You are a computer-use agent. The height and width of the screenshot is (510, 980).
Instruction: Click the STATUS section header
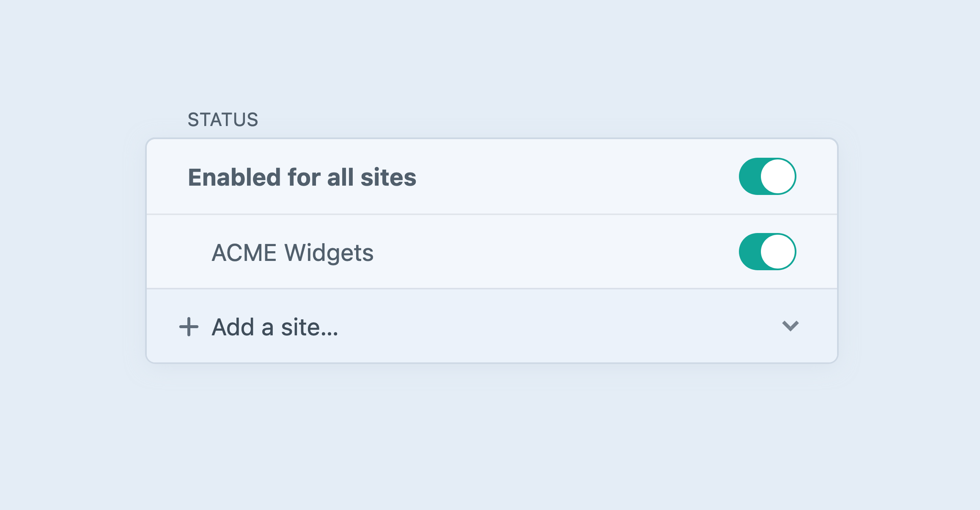(223, 119)
